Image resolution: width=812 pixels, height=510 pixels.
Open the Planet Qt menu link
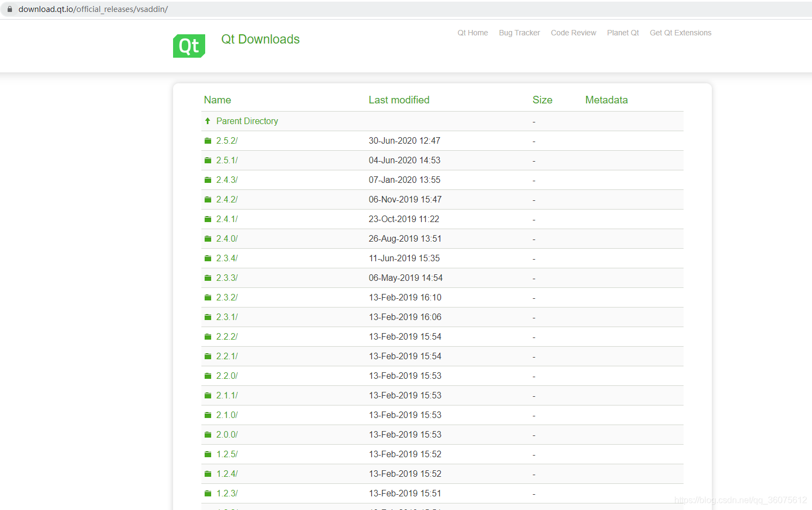coord(623,33)
